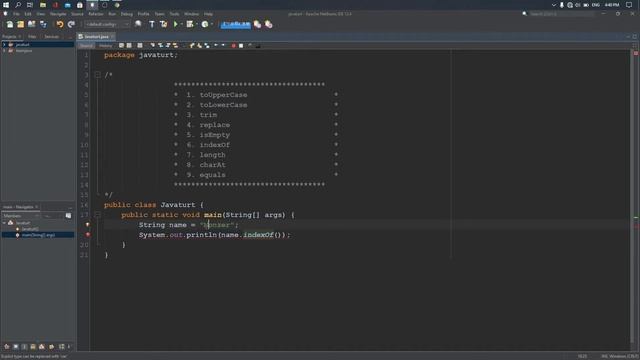
Task: Open the Members filter dropdown in Navigator
Action: click(21, 216)
